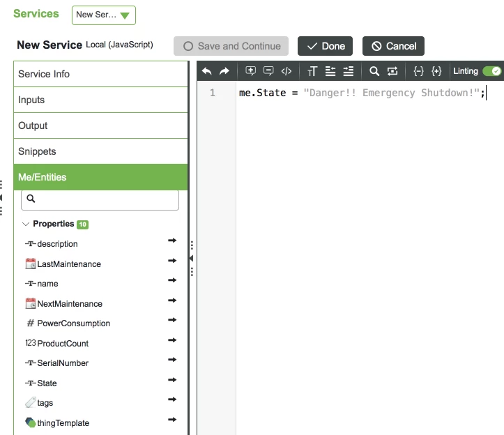Open the Service Info section
504x435 pixels.
100,74
